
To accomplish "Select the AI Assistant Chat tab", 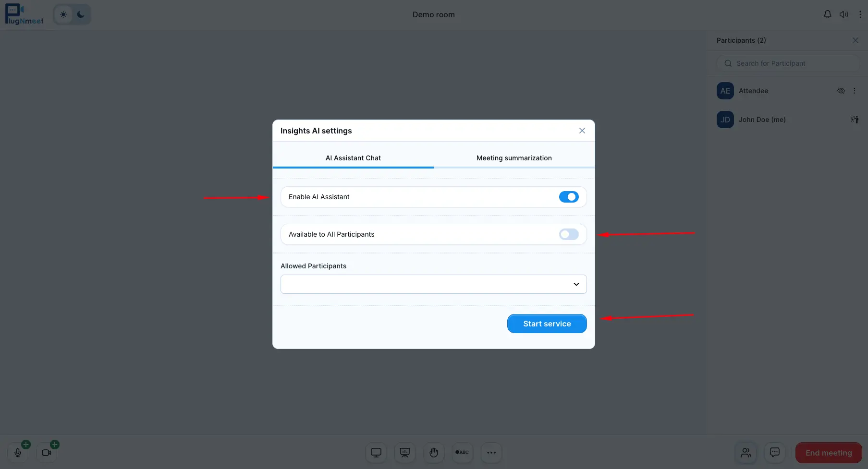I will coord(353,158).
